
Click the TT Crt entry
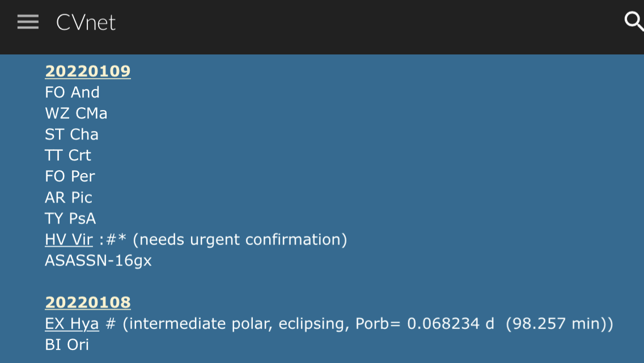point(68,155)
